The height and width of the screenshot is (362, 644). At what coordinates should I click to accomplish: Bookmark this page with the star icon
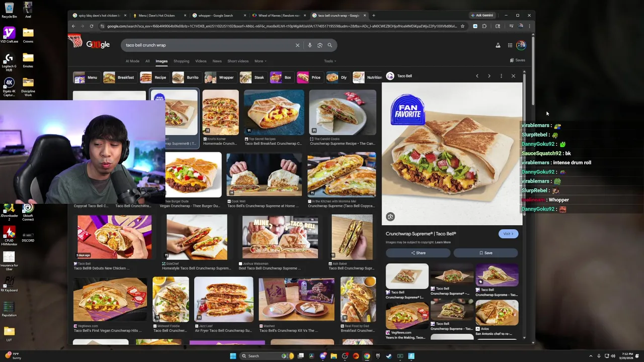pyautogui.click(x=462, y=26)
